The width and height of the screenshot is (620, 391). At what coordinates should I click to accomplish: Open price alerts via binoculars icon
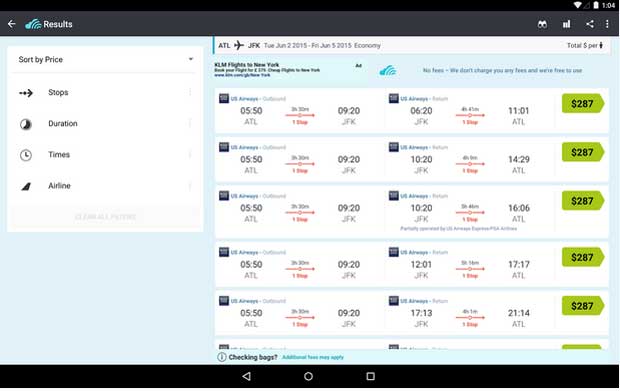point(542,25)
